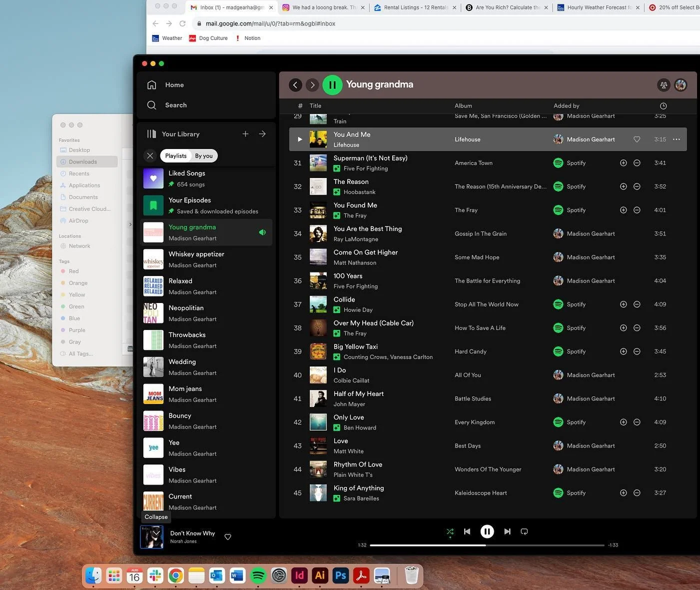The image size is (700, 590).
Task: Open the Relaxed playlist
Action: tap(207, 286)
